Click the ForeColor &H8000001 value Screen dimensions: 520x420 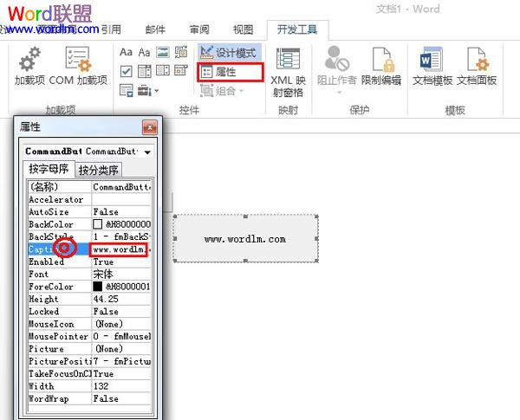click(x=128, y=287)
